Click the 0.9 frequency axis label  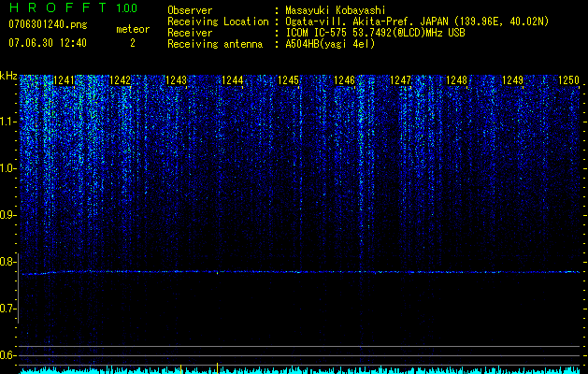[x=8, y=215]
